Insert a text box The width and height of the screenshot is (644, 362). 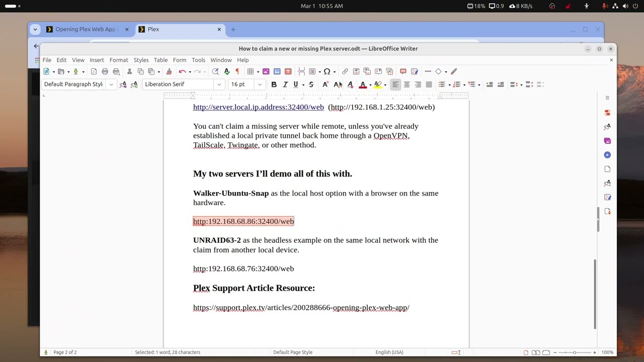coord(288,71)
